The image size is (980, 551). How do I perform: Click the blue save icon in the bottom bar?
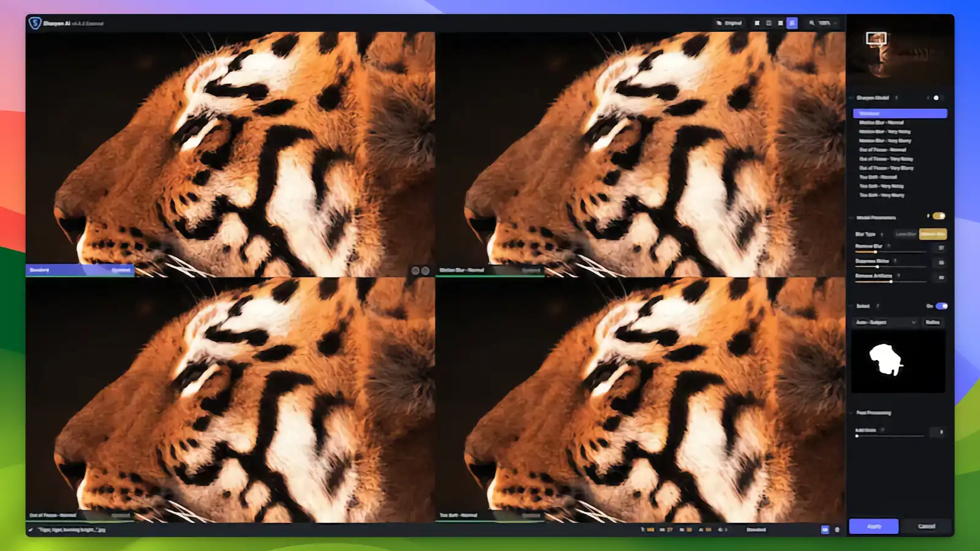tap(824, 530)
